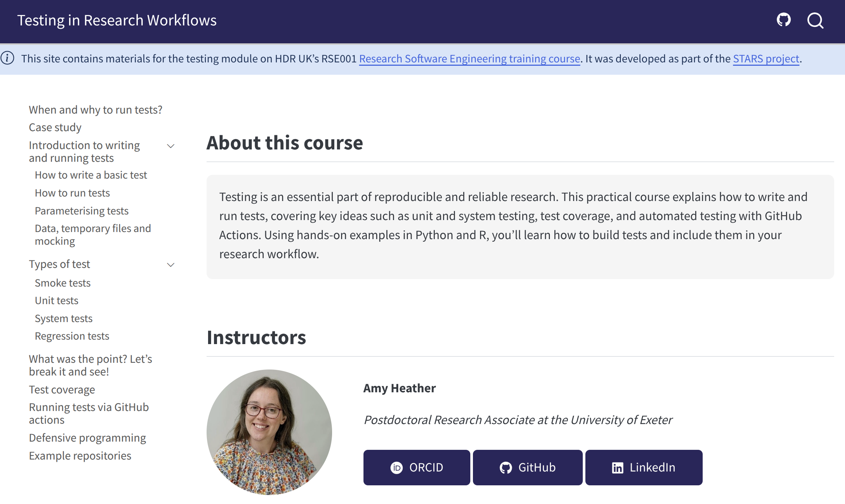Open Research Software Engineering training course link

coord(470,59)
